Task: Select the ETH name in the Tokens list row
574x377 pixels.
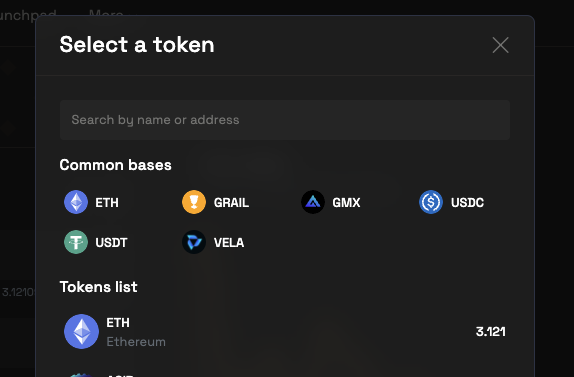Action: [118, 323]
